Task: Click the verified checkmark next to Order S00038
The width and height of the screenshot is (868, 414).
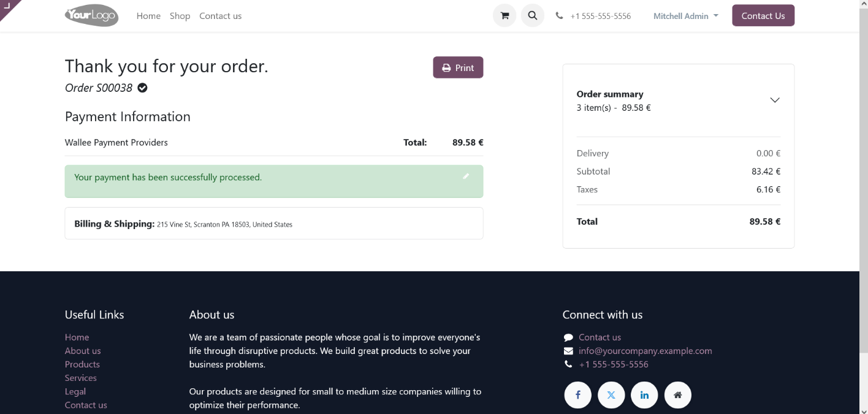Action: [142, 88]
